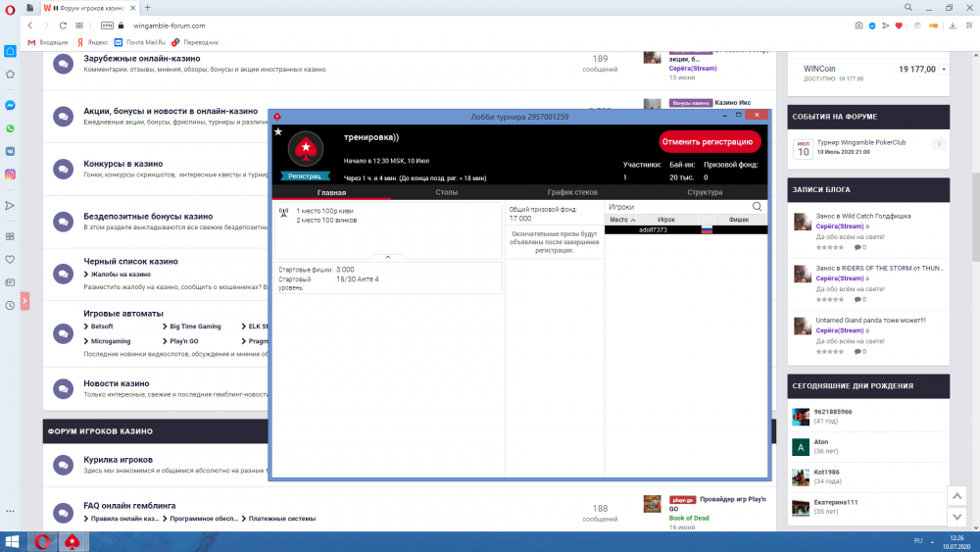Sort players by the Место column
Image resolution: width=980 pixels, height=552 pixels.
pyautogui.click(x=618, y=220)
